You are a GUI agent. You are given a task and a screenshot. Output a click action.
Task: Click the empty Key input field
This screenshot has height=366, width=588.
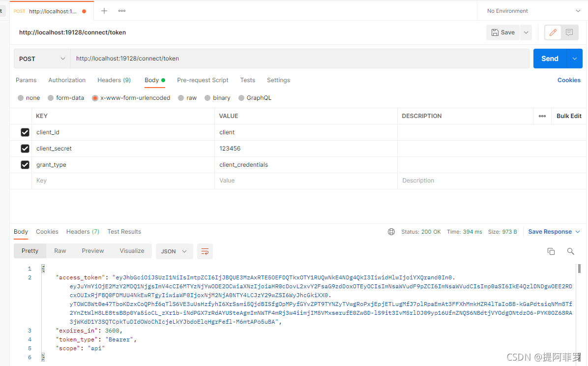[98, 180]
